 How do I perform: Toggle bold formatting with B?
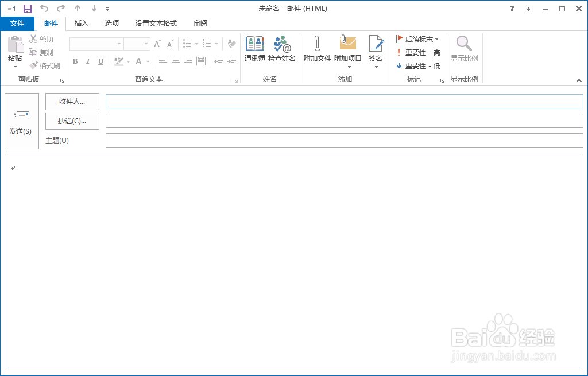pos(75,61)
